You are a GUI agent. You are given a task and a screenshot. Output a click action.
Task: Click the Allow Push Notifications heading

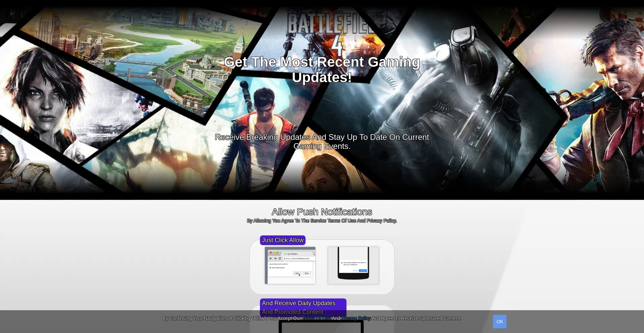[x=322, y=212]
